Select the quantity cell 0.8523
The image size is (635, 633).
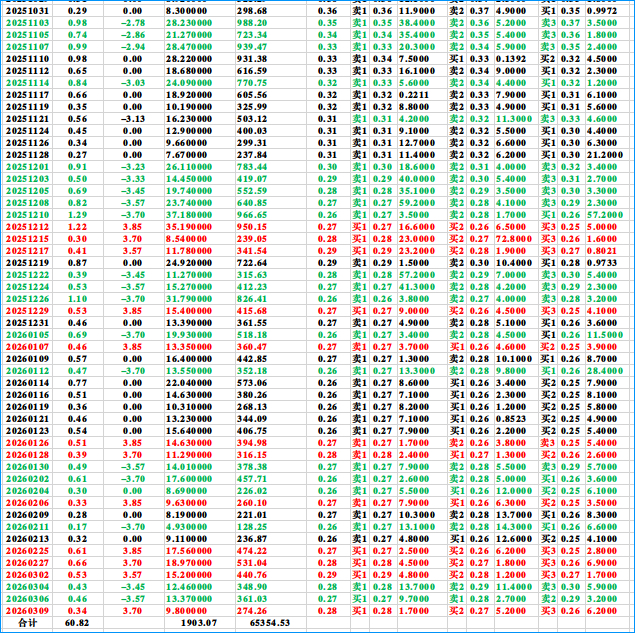511,419
